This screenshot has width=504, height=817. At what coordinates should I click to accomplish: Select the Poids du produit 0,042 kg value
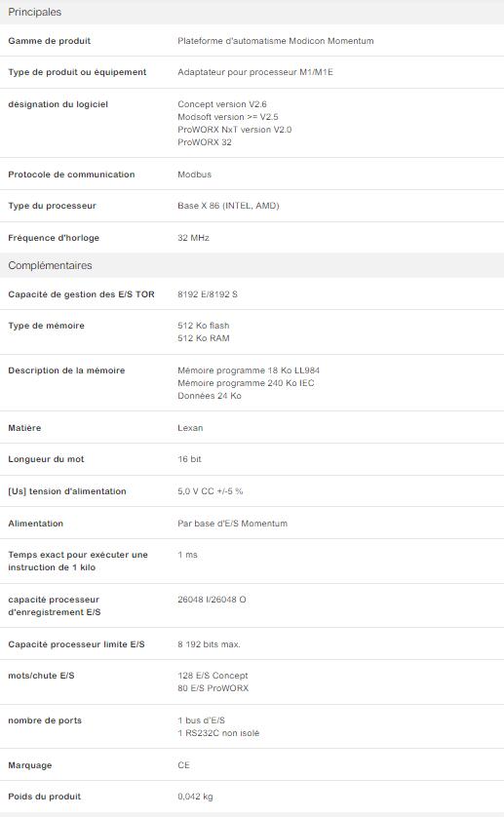coord(195,797)
